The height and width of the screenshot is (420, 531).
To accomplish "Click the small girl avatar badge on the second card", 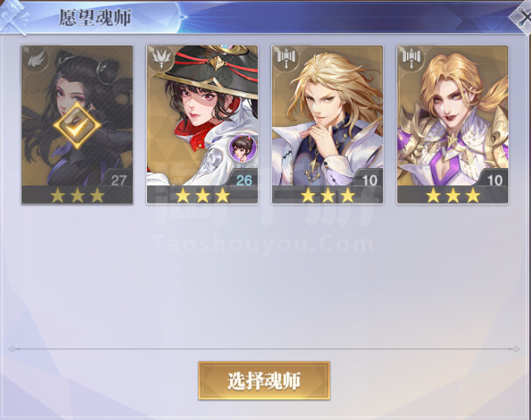I will click(242, 149).
